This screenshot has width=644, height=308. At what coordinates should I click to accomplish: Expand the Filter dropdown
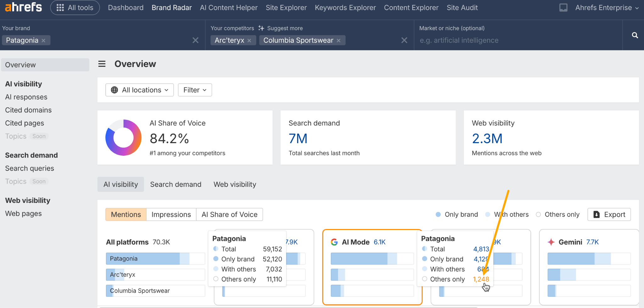click(195, 90)
